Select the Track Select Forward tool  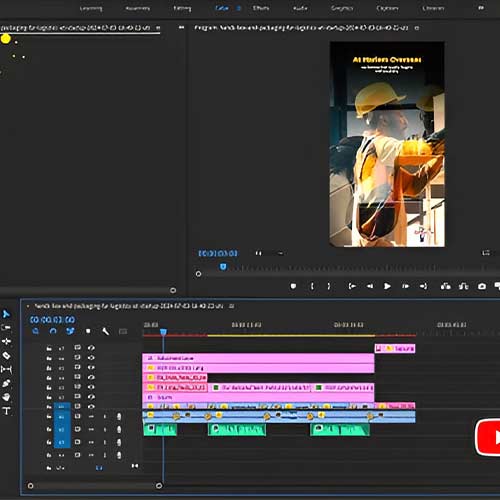coord(6,327)
